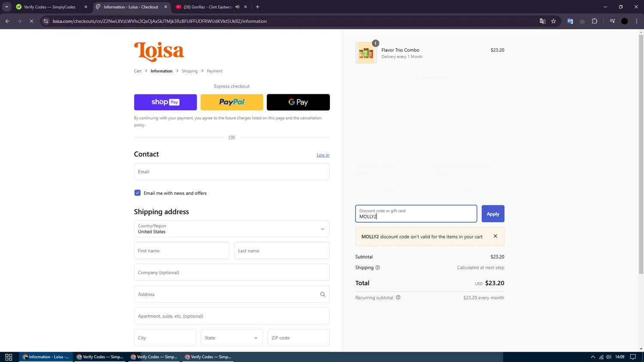
Task: Click the "Calculated at next step" text
Action: 481,268
